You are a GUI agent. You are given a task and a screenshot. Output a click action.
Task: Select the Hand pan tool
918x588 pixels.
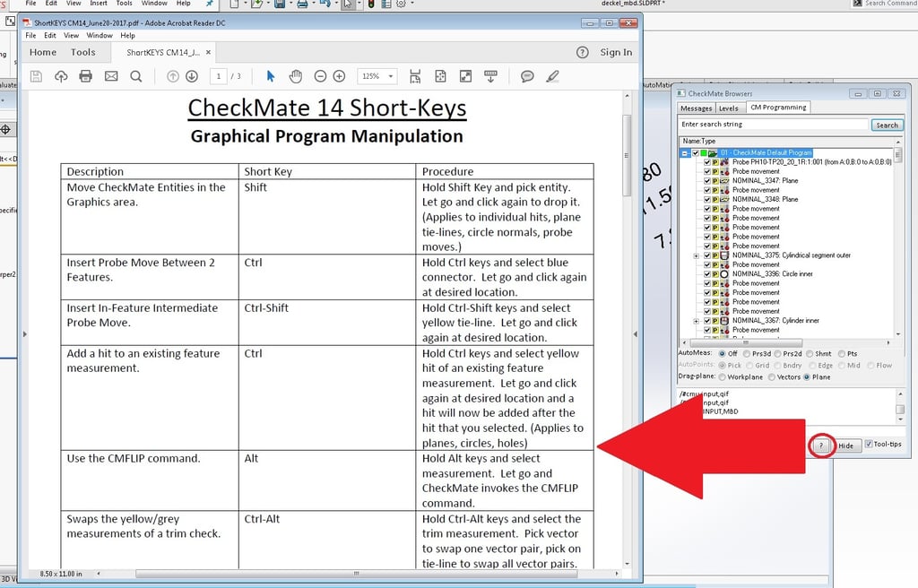tap(295, 76)
